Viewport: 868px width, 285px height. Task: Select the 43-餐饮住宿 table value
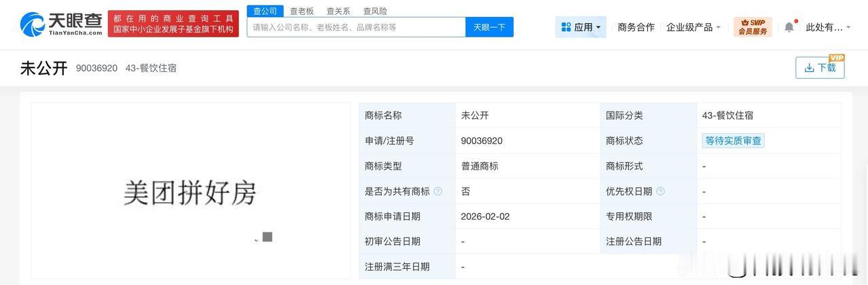coord(727,116)
